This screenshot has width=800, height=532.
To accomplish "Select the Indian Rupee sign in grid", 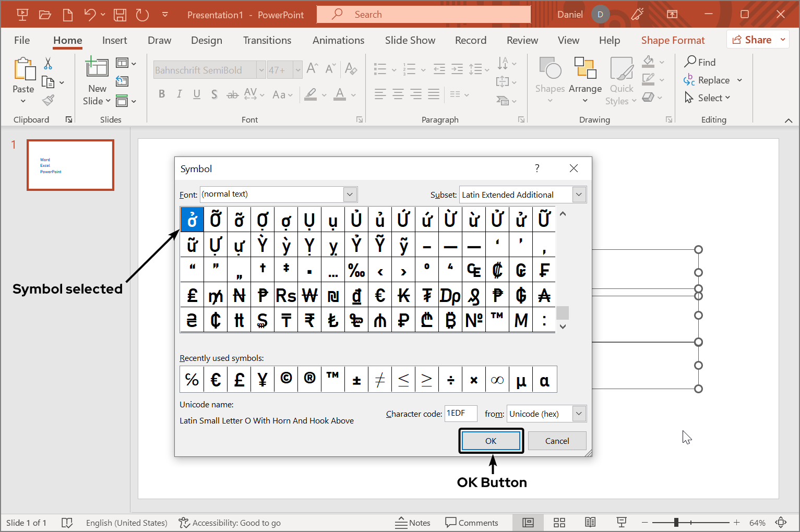I will tap(309, 320).
